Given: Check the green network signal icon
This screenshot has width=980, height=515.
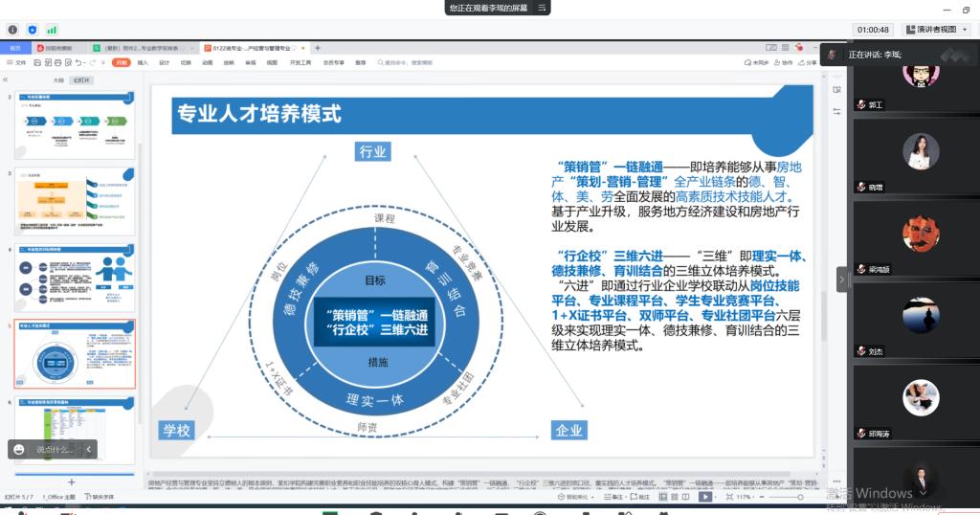Looking at the screenshot, I should [x=51, y=30].
